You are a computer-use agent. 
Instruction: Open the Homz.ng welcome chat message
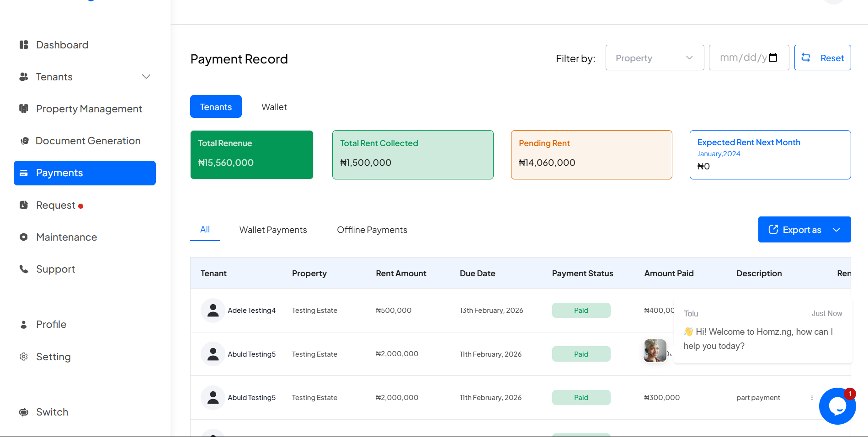[x=763, y=331]
